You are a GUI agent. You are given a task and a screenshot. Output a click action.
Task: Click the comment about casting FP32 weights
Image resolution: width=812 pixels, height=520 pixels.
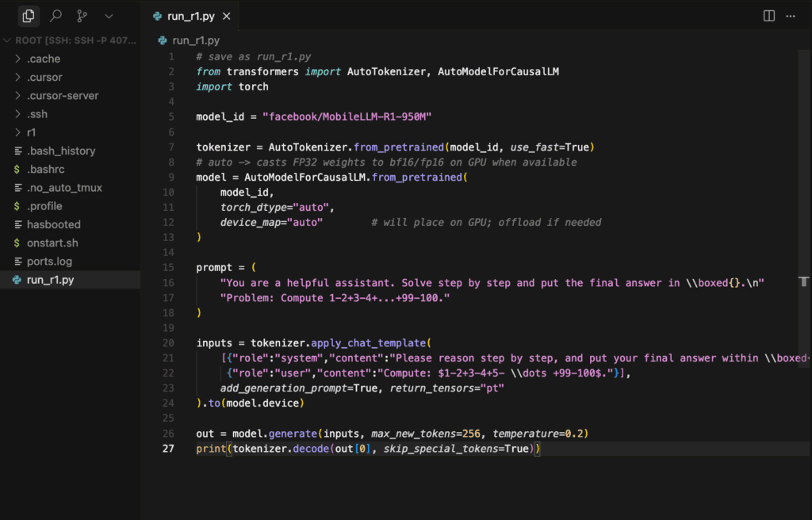[386, 162]
